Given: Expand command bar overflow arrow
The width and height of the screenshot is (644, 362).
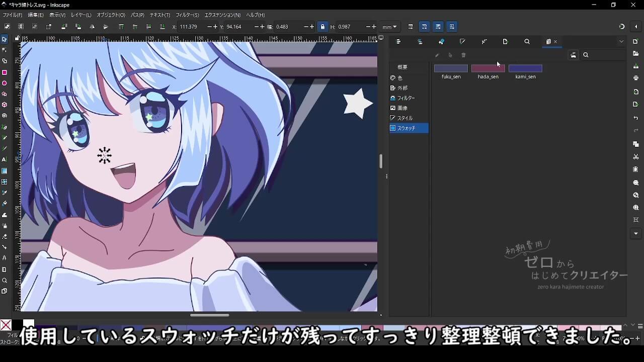Looking at the screenshot, I should tap(636, 234).
